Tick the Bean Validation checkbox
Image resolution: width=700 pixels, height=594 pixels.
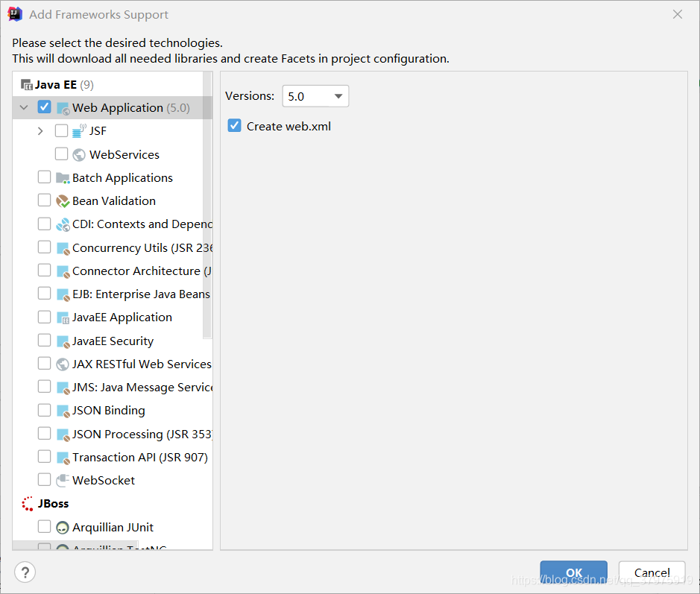click(x=44, y=200)
